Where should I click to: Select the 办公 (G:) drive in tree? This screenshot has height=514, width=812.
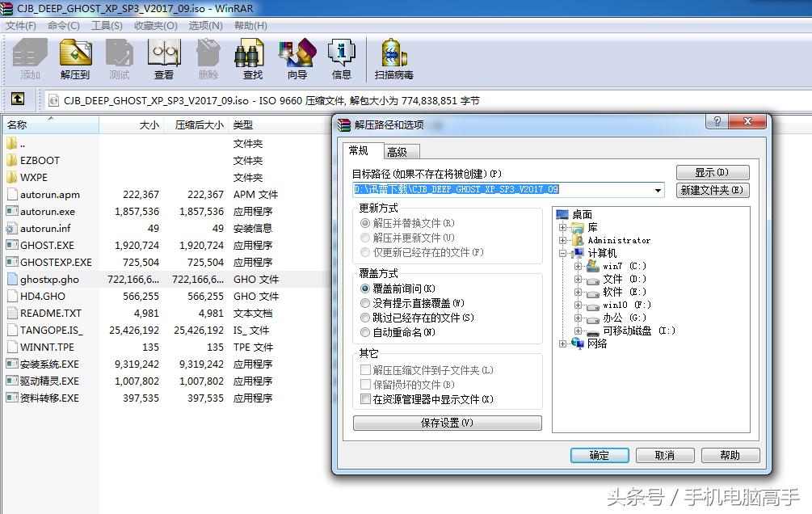point(625,318)
